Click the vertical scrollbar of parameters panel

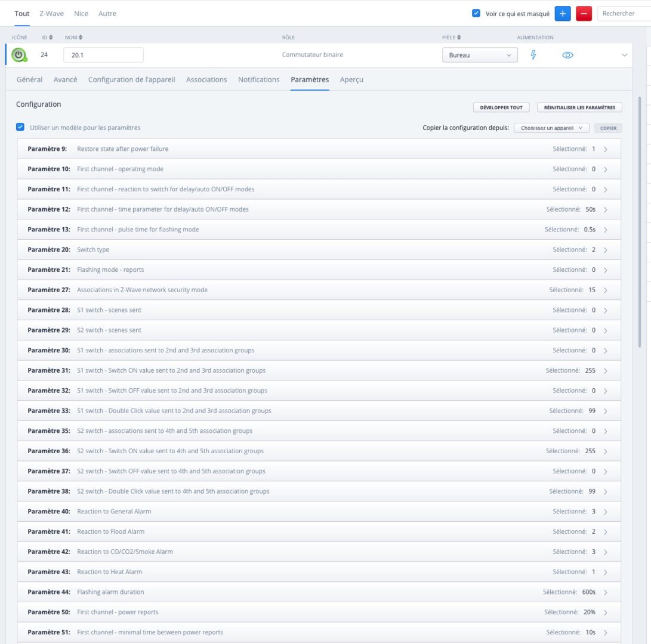tap(640, 221)
